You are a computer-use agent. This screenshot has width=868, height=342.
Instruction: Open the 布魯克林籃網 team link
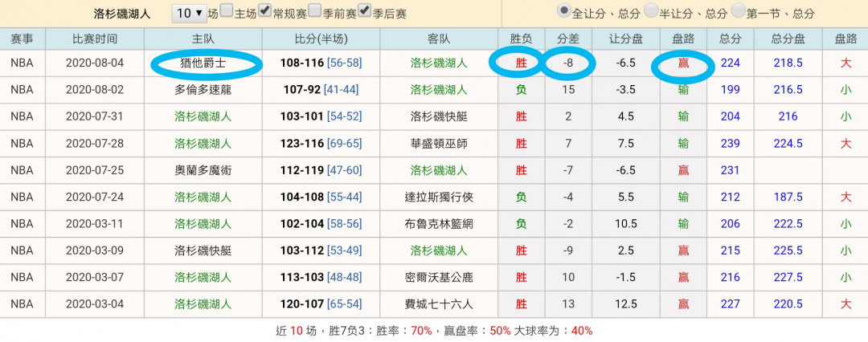click(x=439, y=223)
